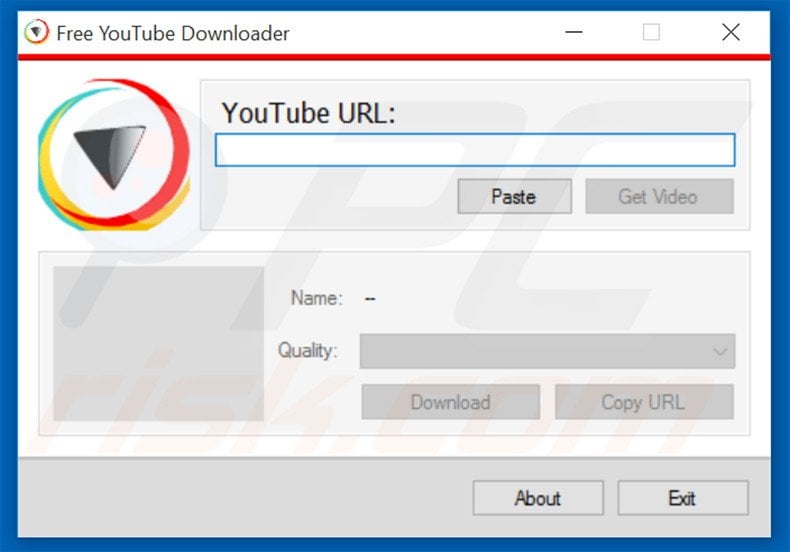Viewport: 790px width, 552px height.
Task: Click the Exit button
Action: pyautogui.click(x=683, y=498)
